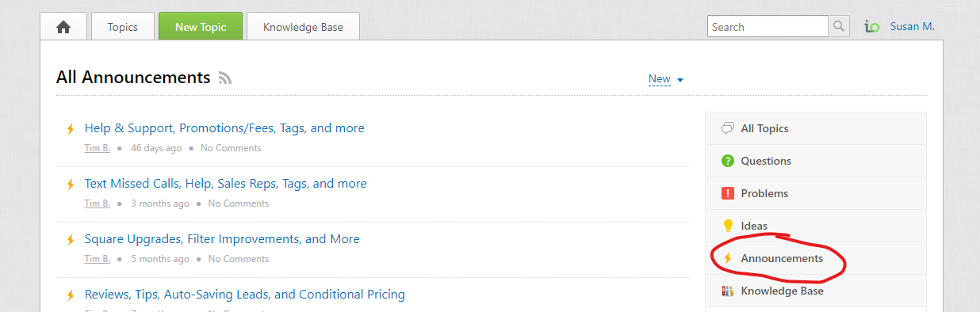Click the Questions green question-mark icon
The image size is (980, 312).
tap(727, 161)
